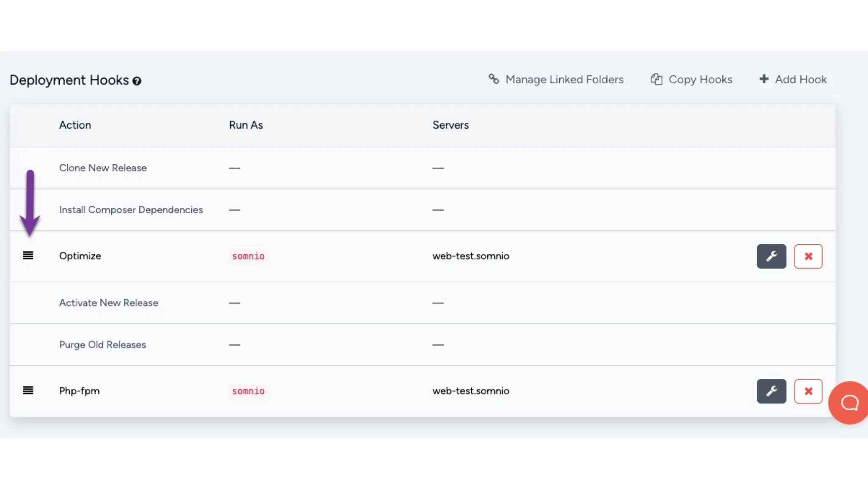The height and width of the screenshot is (489, 868).
Task: Click somnio user tag in Optimize row
Action: [248, 256]
